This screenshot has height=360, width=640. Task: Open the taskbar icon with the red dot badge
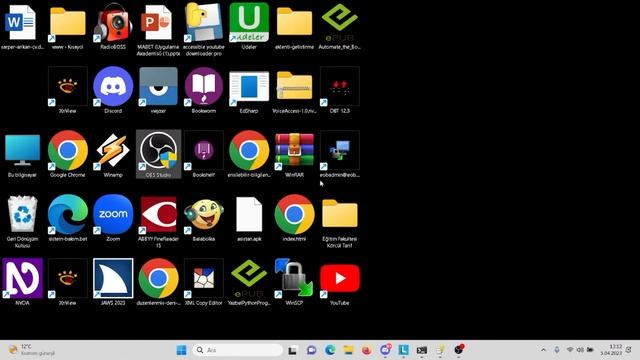click(459, 350)
